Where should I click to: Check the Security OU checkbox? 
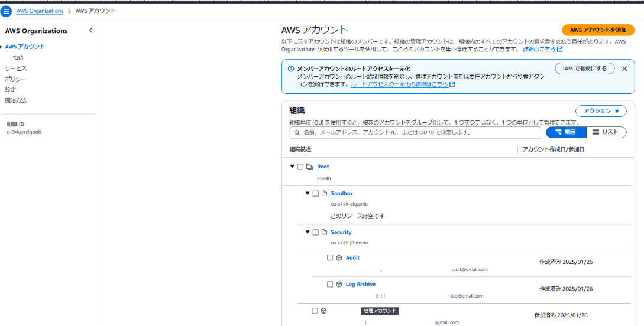click(x=315, y=233)
